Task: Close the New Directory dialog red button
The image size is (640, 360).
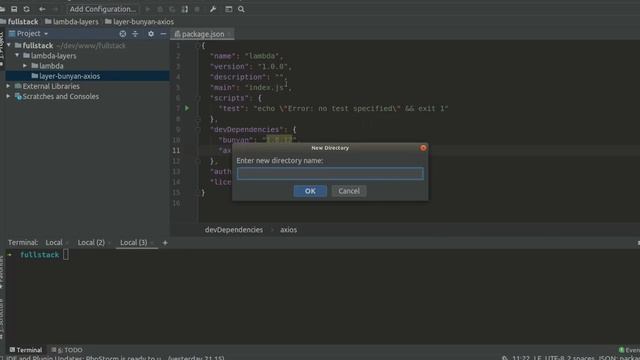Action: [423, 148]
